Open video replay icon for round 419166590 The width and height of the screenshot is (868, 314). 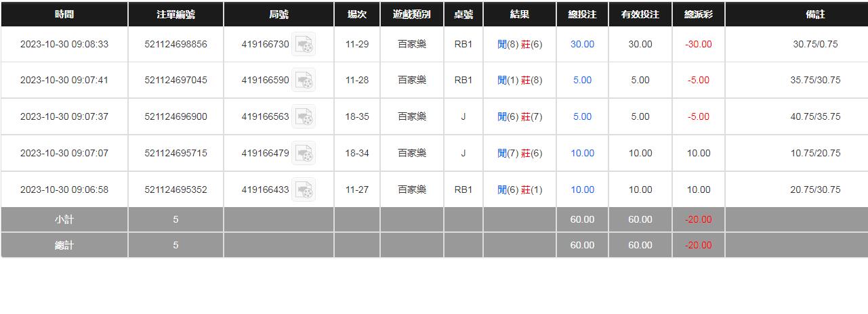304,81
